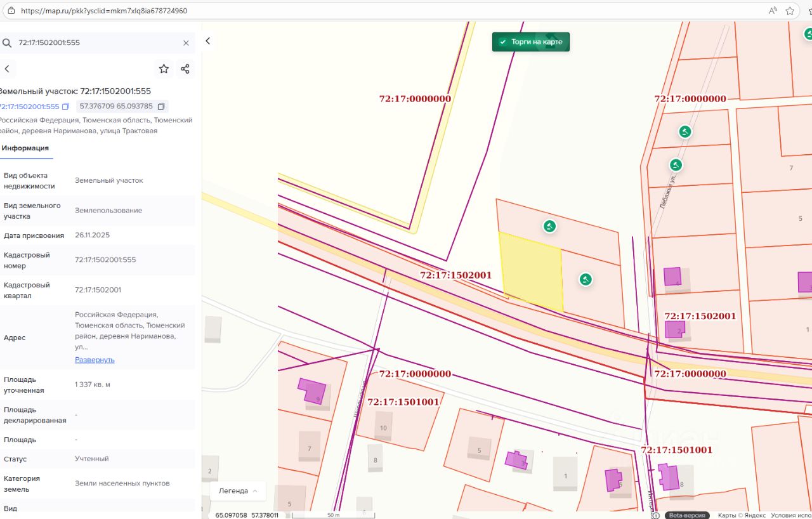The image size is (812, 519).
Task: Expand the 'Легенда' panel
Action: [238, 490]
